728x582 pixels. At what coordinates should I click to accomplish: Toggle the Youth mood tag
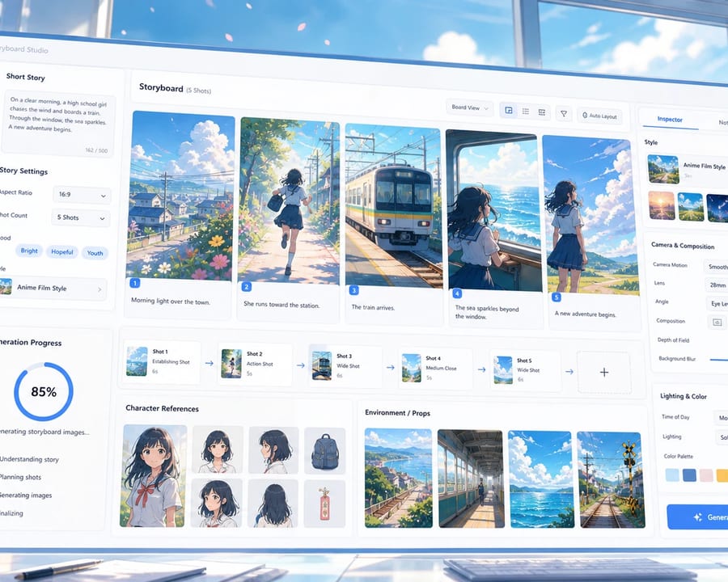coord(95,253)
